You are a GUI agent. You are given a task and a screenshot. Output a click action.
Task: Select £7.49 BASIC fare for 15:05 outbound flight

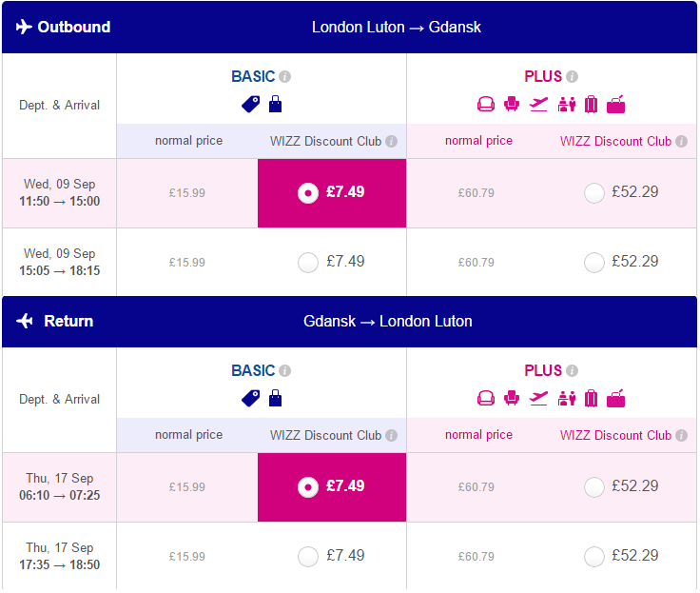pyautogui.click(x=308, y=263)
